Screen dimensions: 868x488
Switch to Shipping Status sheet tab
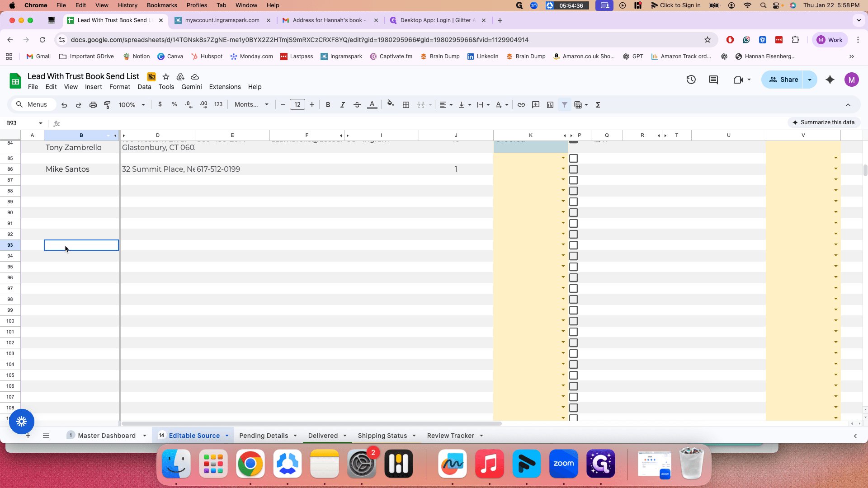[x=382, y=436]
